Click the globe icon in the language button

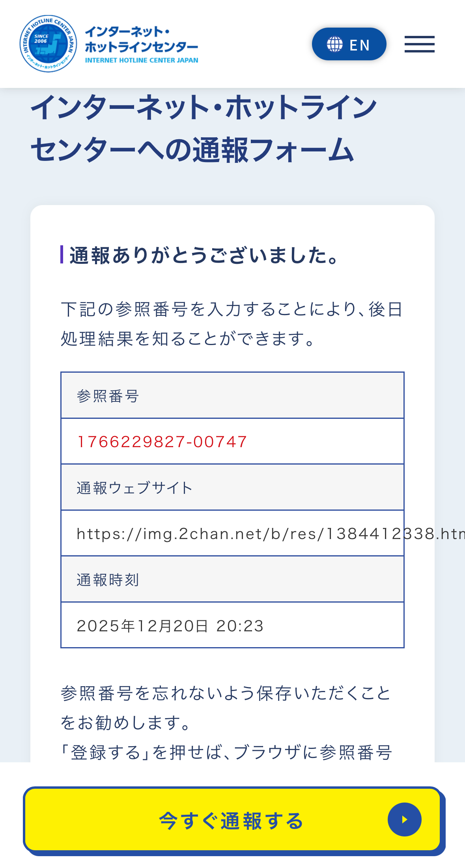coord(335,44)
